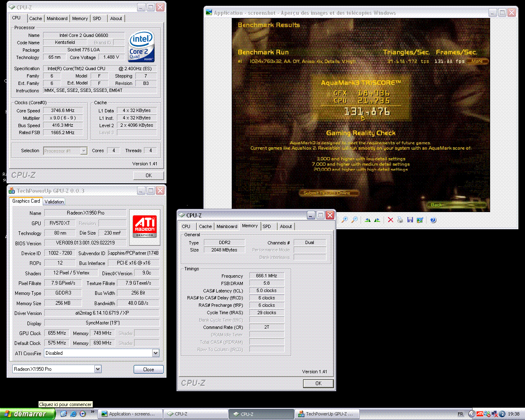
Task: Open About tab in memory CPU-Z window
Action: pyautogui.click(x=286, y=226)
